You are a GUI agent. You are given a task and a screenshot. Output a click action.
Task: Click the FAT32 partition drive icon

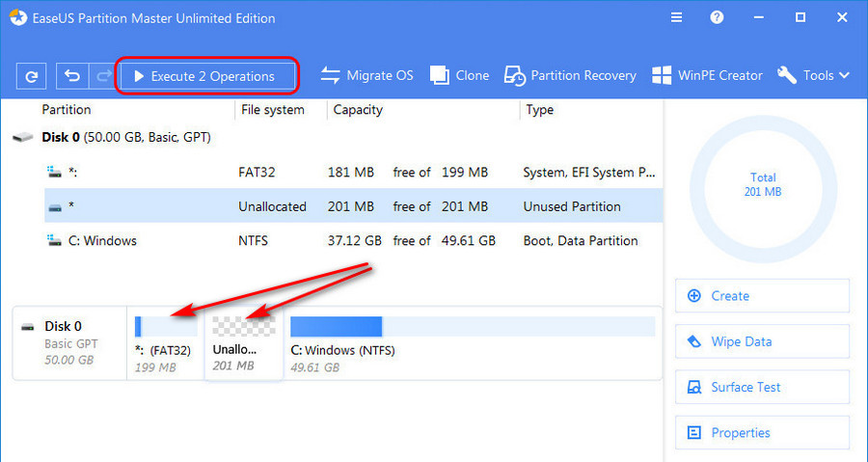click(x=54, y=172)
